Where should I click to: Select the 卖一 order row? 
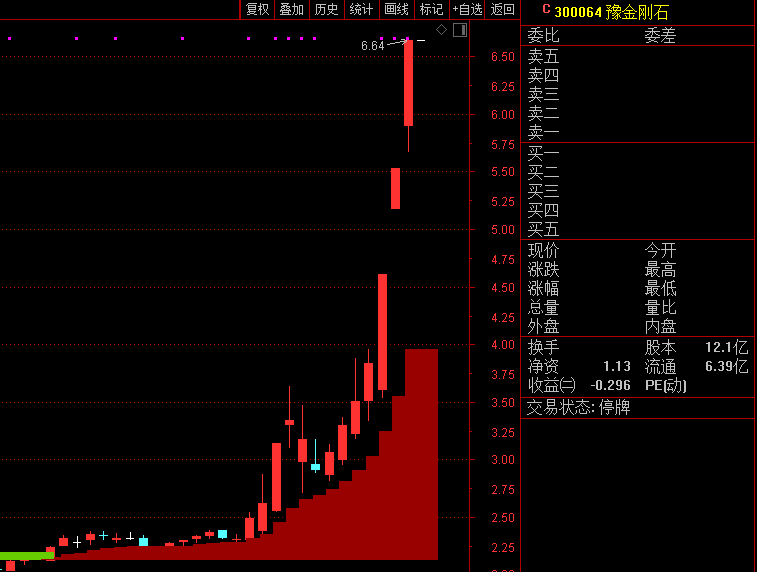click(x=637, y=132)
